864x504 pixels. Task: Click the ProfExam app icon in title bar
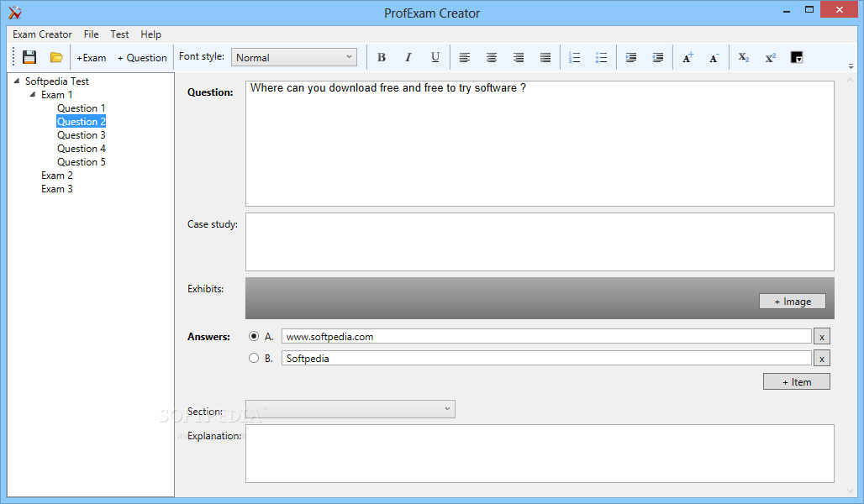pos(15,12)
